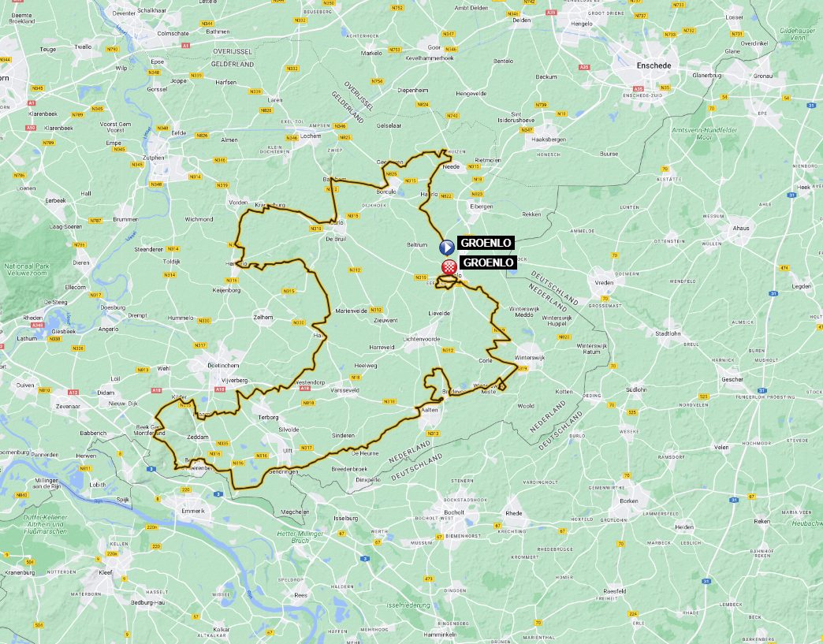Click the Enschede city label

tap(654, 65)
